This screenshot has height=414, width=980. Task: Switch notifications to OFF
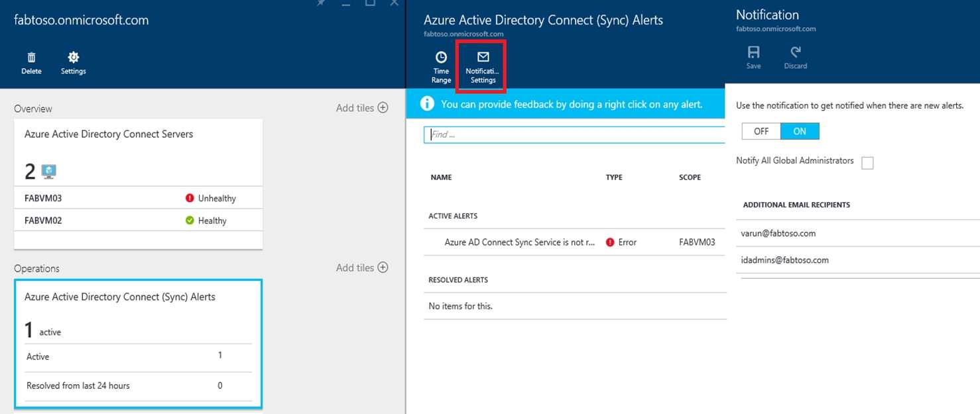pyautogui.click(x=761, y=131)
